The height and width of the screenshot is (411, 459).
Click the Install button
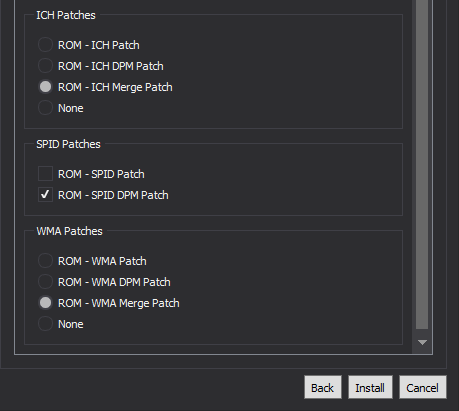click(370, 388)
